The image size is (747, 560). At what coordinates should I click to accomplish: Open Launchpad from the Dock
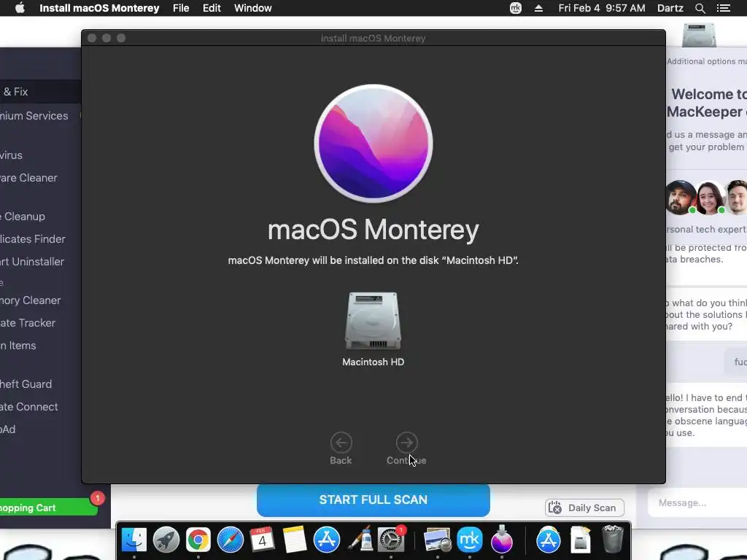[166, 540]
